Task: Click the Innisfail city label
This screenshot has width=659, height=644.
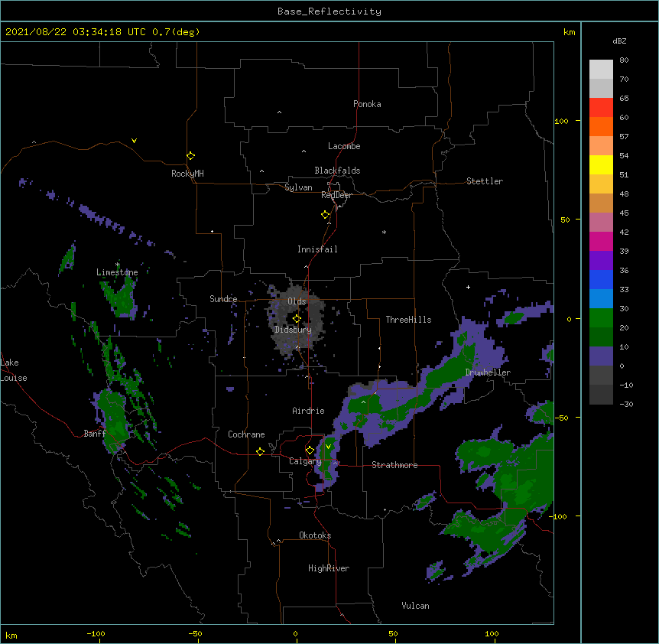Action: pos(317,249)
